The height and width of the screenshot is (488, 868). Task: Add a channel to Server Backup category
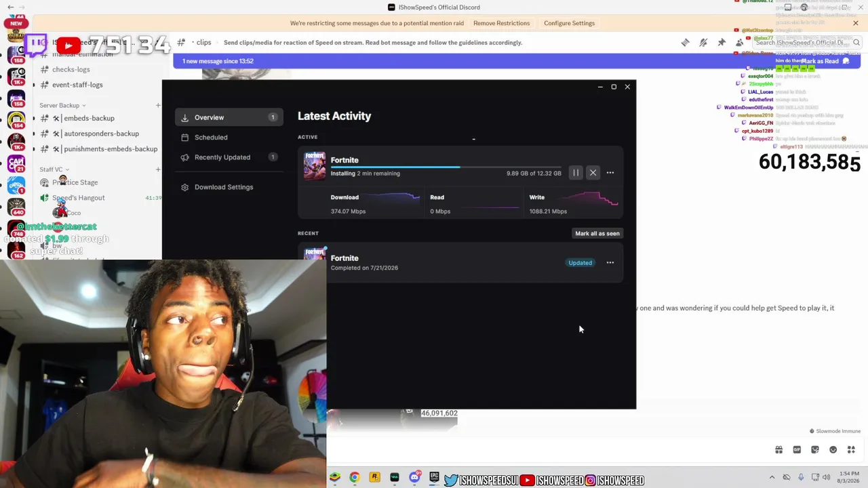coord(158,105)
